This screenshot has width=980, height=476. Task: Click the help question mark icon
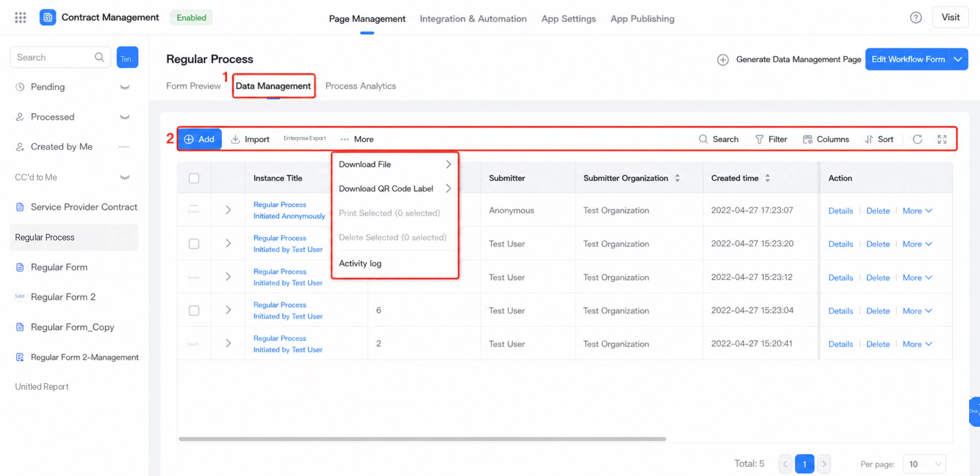(916, 17)
